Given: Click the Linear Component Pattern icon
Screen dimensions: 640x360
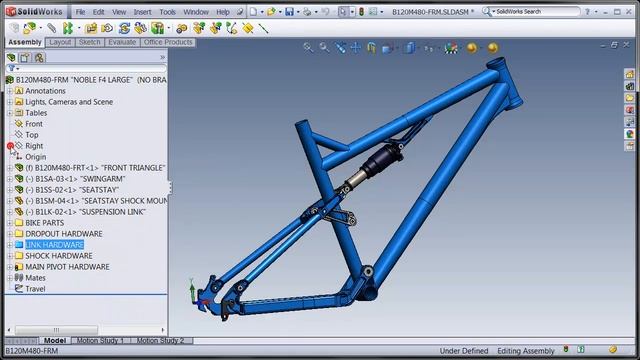Looking at the screenshot, I should (x=68, y=28).
